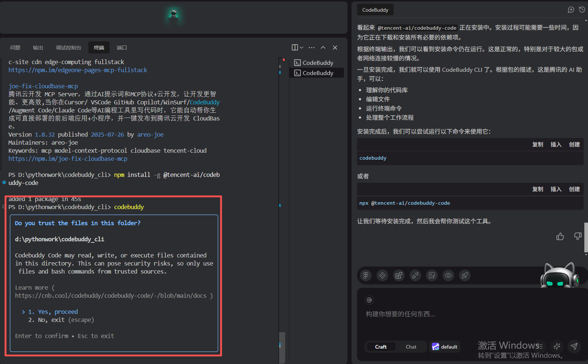The height and width of the screenshot is (364, 588).
Task: Select the CodeBuddy chat panel tab
Action: (x=375, y=10)
